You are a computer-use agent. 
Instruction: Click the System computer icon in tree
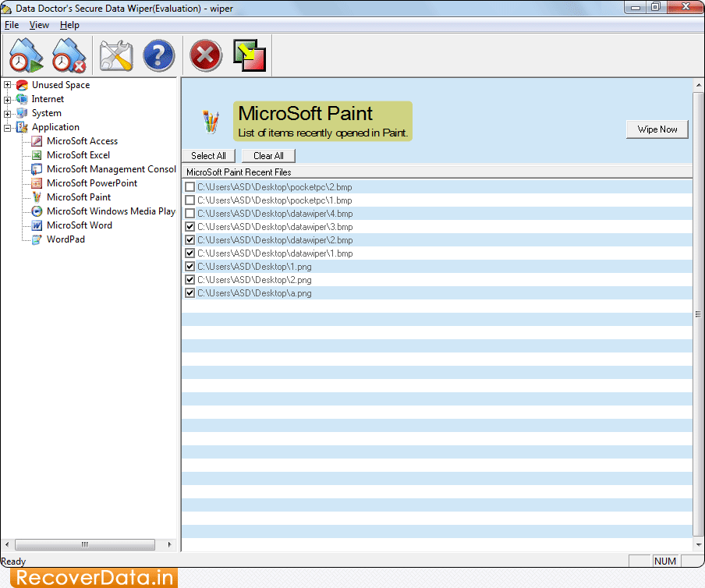pos(22,113)
